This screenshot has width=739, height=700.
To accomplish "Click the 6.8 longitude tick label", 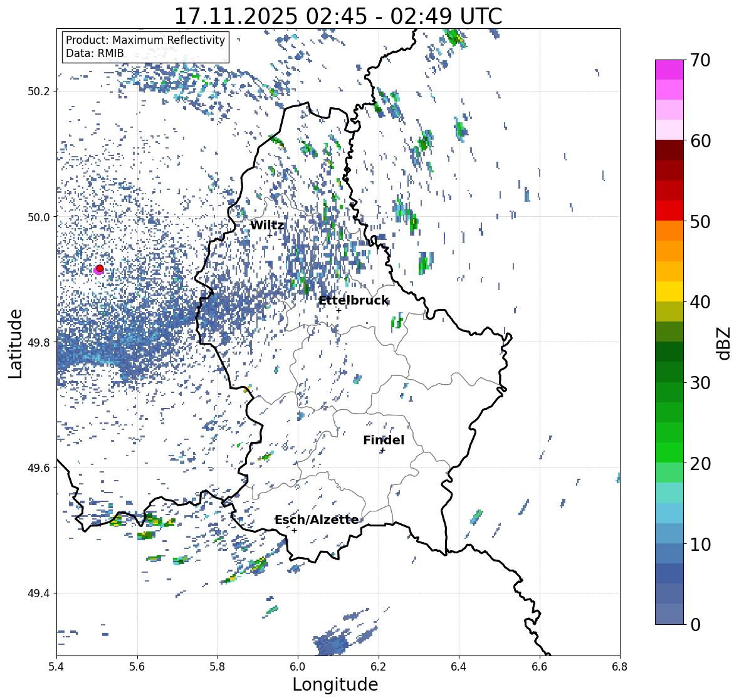I will pyautogui.click(x=620, y=667).
